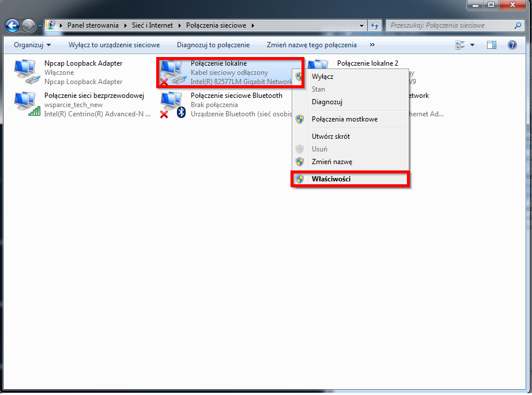Click the Przeszukaj Połączenia sieciowe search field
Screen dimensions: 532x395
(x=450, y=25)
